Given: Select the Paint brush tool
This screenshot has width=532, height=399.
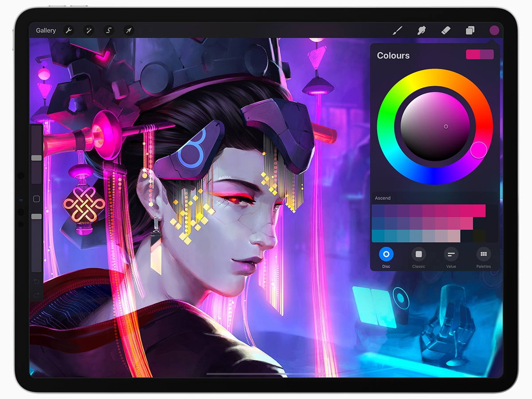Looking at the screenshot, I should [398, 31].
